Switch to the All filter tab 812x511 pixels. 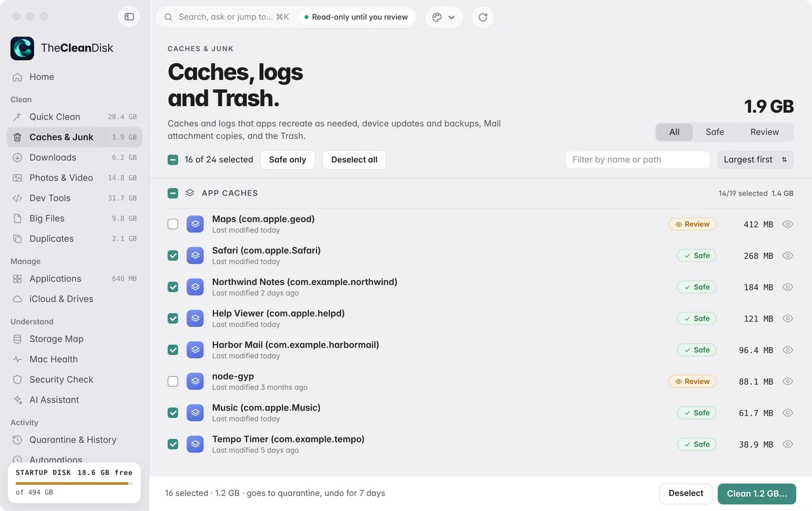pyautogui.click(x=674, y=132)
